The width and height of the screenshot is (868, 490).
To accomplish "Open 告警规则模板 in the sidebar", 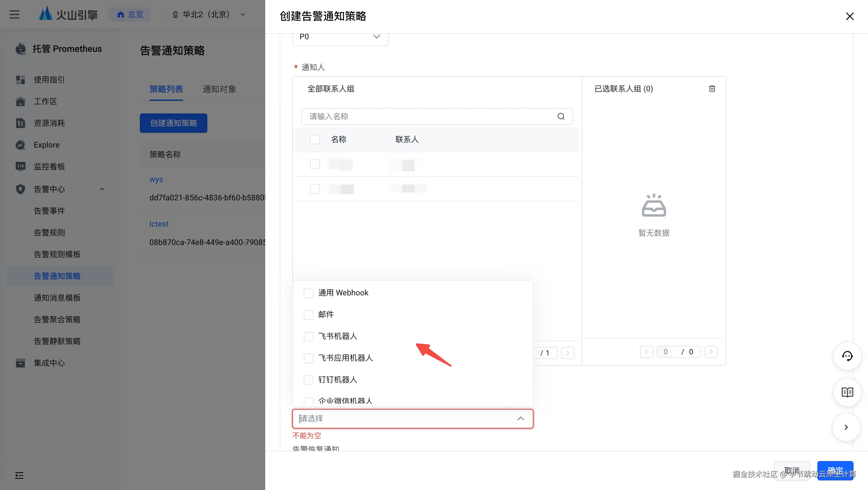I will tap(57, 254).
